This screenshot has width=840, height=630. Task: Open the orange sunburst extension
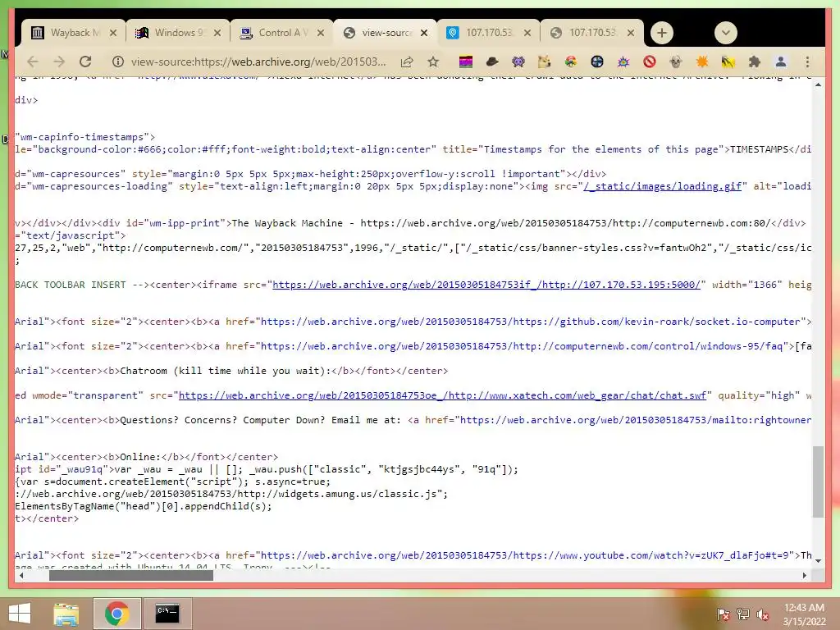click(x=702, y=62)
